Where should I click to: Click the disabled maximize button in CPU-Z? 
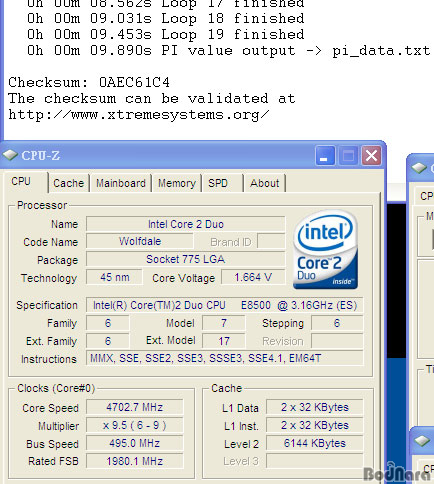[348, 155]
